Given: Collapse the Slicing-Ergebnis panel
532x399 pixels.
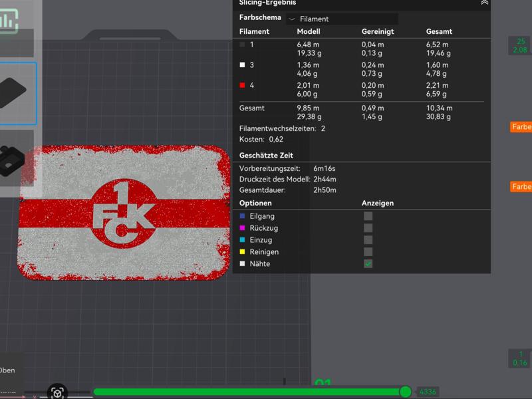Looking at the screenshot, I should [484, 3].
